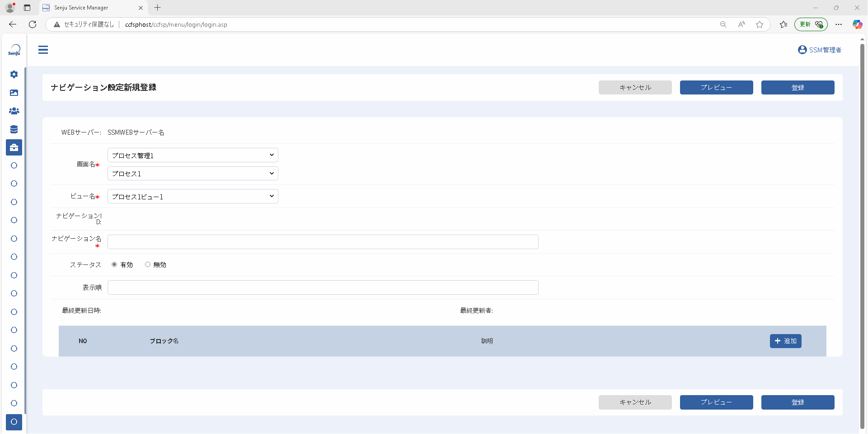Focus the 表示順 input field

pos(323,288)
